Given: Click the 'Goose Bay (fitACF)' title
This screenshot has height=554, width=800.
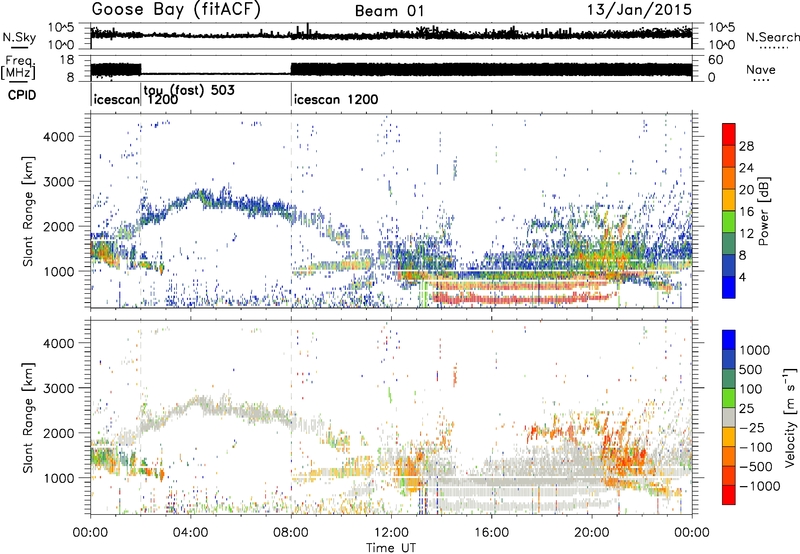Looking at the screenshot, I should 176,10.
